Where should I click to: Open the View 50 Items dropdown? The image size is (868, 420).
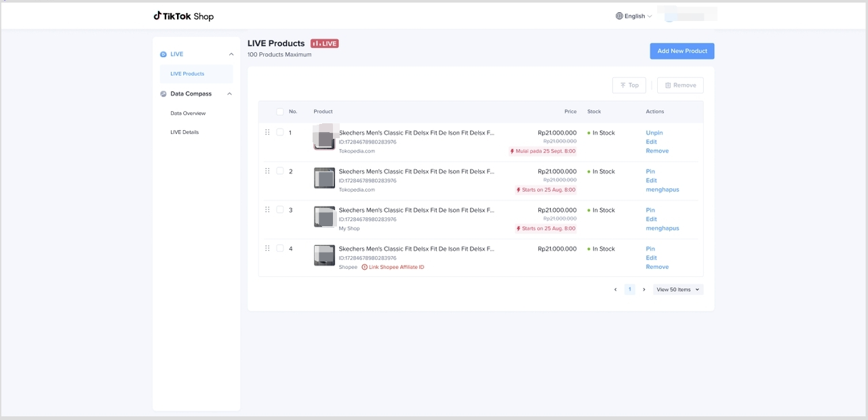(x=678, y=289)
